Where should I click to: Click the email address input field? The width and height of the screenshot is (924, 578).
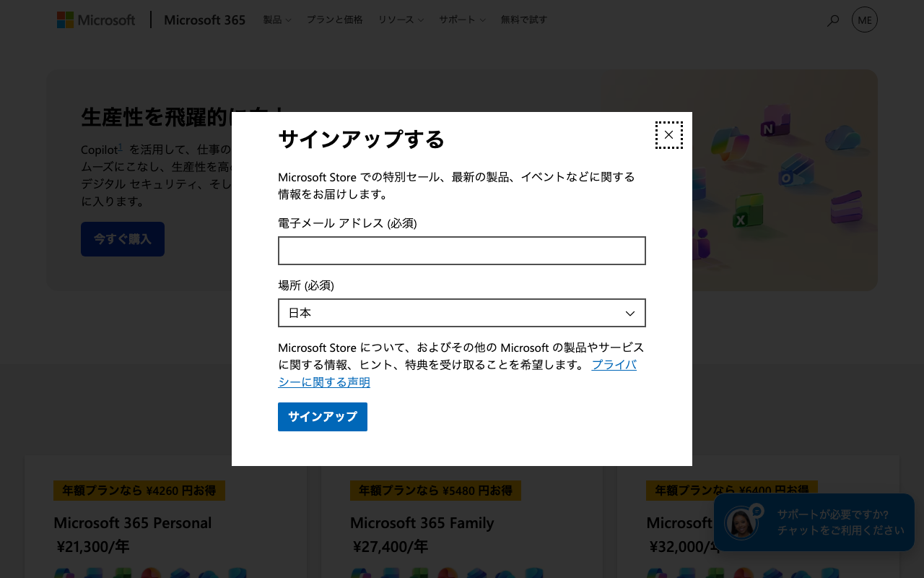pos(461,251)
